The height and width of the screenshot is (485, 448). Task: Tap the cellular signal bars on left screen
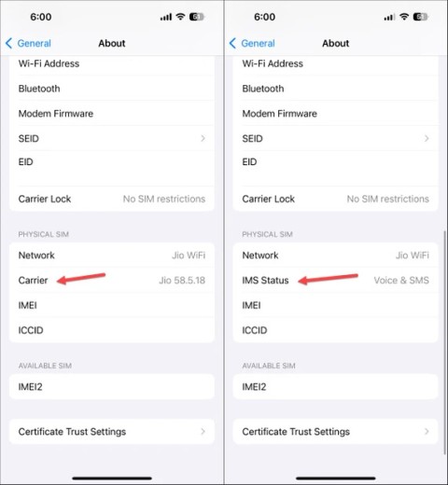pyautogui.click(x=166, y=17)
